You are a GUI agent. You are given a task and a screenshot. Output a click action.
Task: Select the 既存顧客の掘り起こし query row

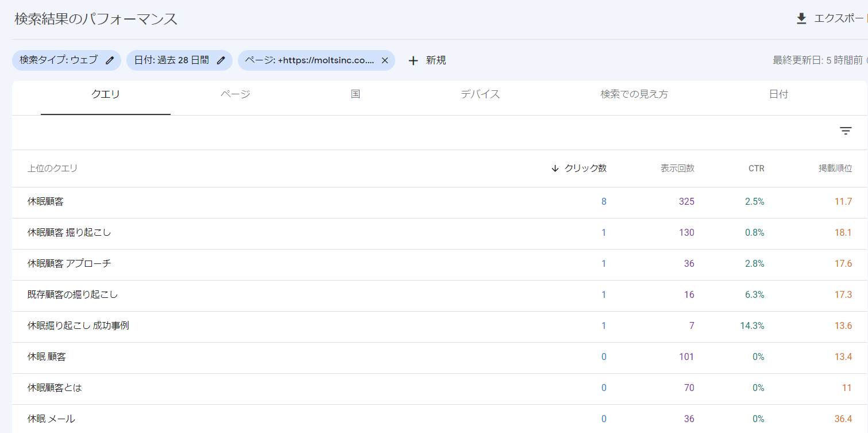tap(73, 295)
